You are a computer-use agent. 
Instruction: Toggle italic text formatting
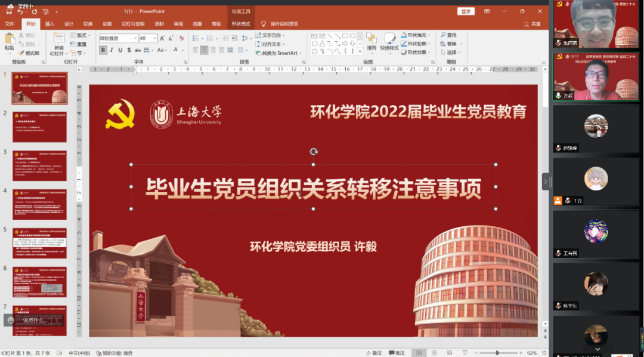point(112,50)
